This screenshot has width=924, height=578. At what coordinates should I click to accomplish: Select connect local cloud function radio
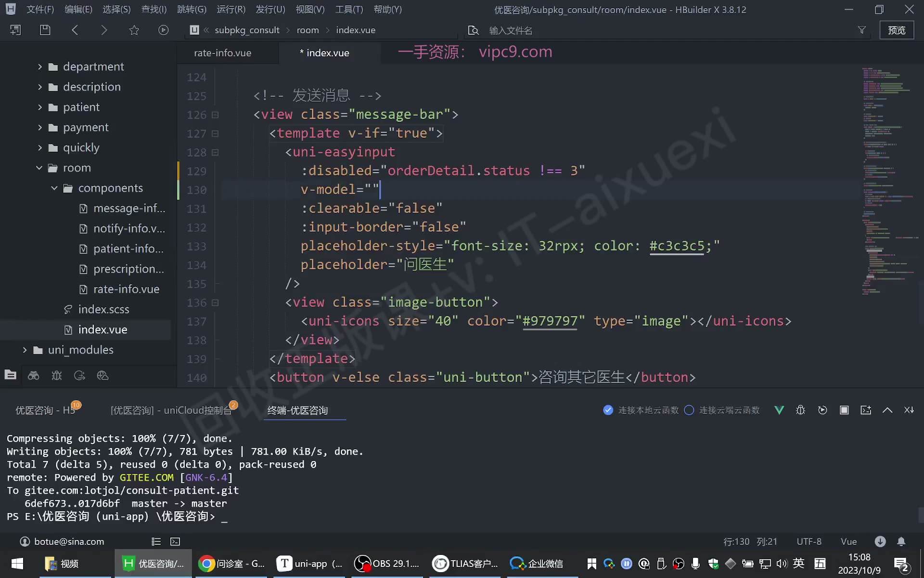point(608,410)
